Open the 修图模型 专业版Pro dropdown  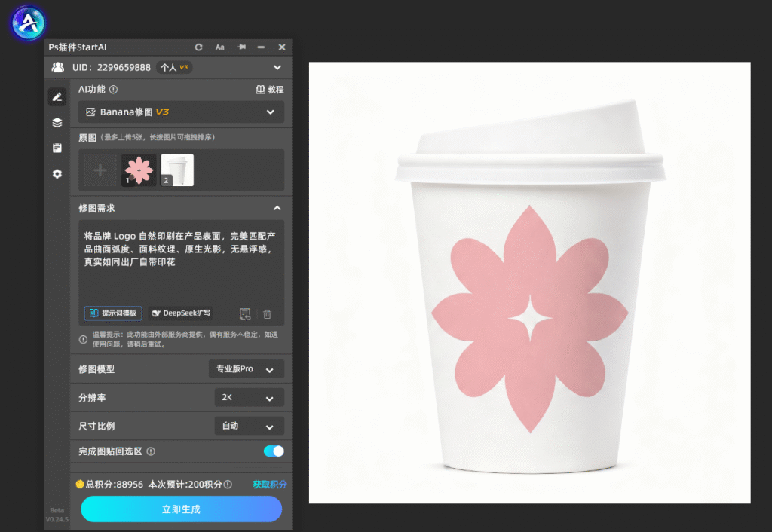247,369
